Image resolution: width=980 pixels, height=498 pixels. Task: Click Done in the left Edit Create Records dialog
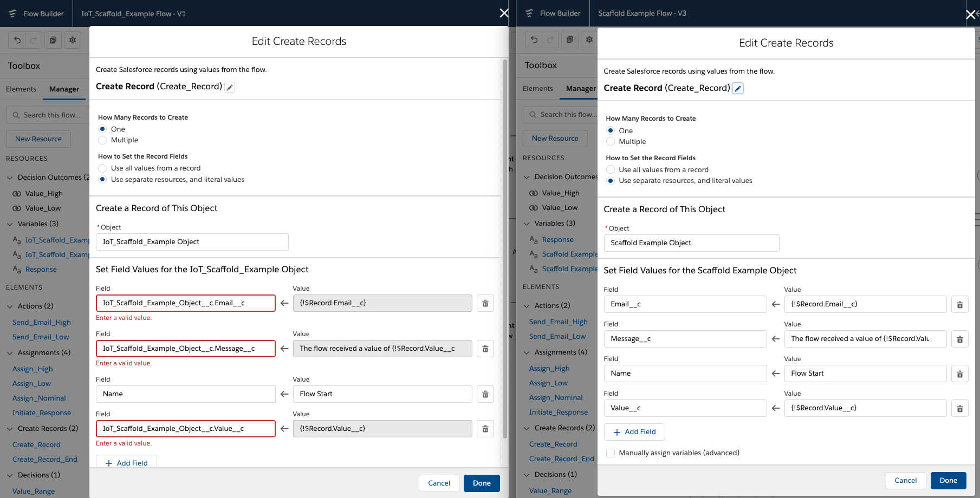point(482,483)
